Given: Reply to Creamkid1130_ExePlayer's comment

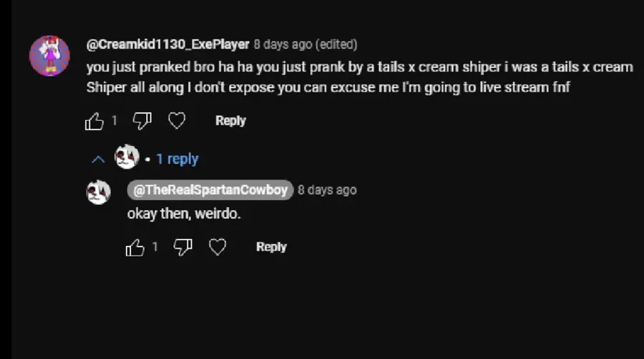Looking at the screenshot, I should tap(230, 121).
